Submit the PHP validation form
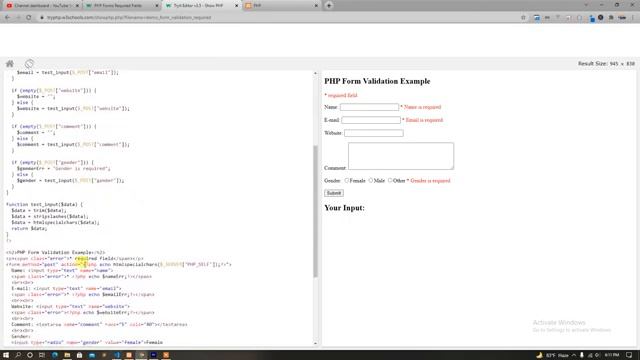Image resolution: width=640 pixels, height=360 pixels. coord(333,193)
